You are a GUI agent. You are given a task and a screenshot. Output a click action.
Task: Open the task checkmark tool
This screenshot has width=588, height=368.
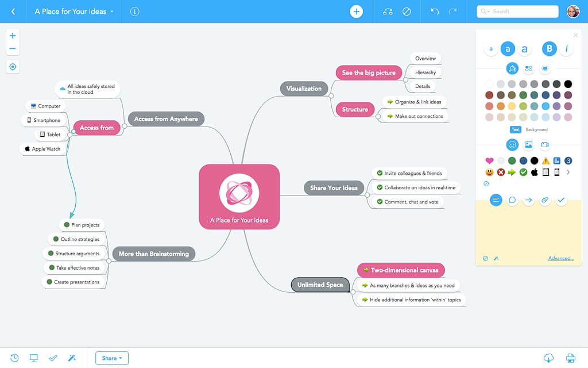[53, 358]
